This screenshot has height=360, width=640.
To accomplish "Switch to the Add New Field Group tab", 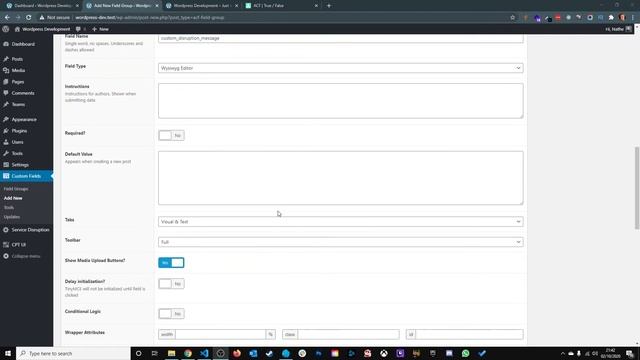I will coord(121,6).
